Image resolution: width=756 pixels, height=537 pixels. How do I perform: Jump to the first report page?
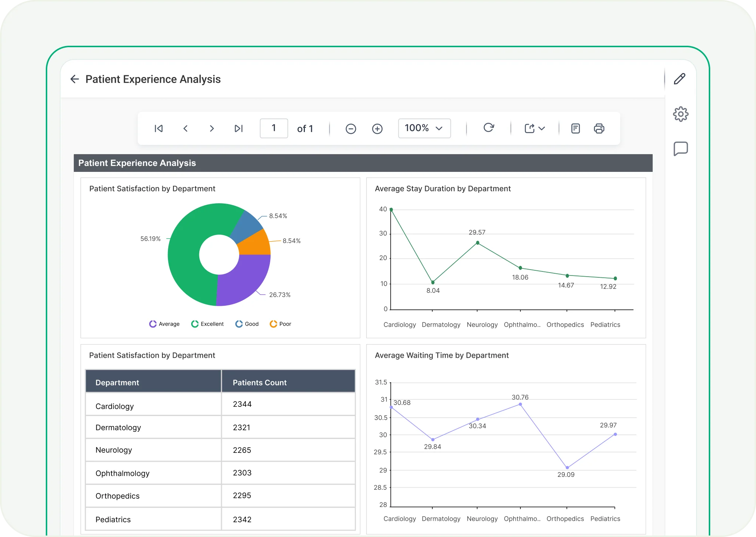[x=159, y=128]
